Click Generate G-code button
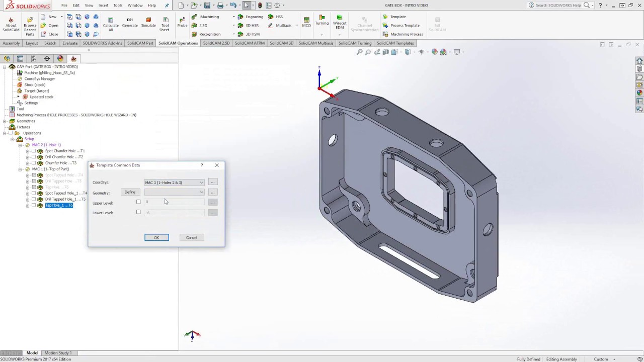 coord(130,23)
